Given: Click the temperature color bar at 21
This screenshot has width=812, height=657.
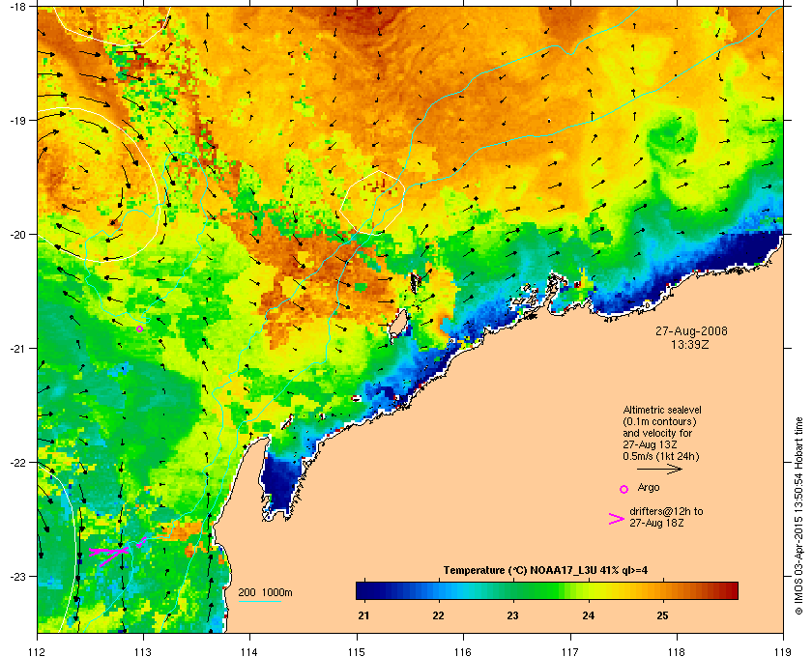Looking at the screenshot, I should pyautogui.click(x=364, y=590).
